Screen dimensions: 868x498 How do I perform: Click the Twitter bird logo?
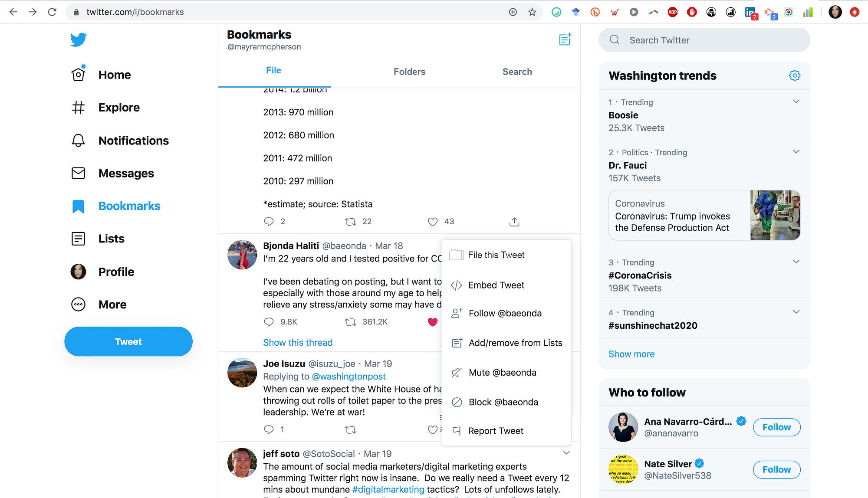coord(79,39)
